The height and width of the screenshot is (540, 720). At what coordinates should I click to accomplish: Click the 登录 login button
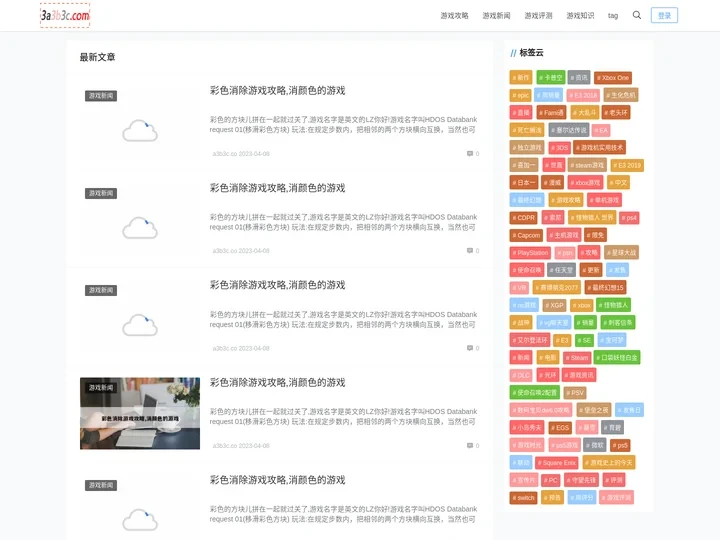coord(664,15)
